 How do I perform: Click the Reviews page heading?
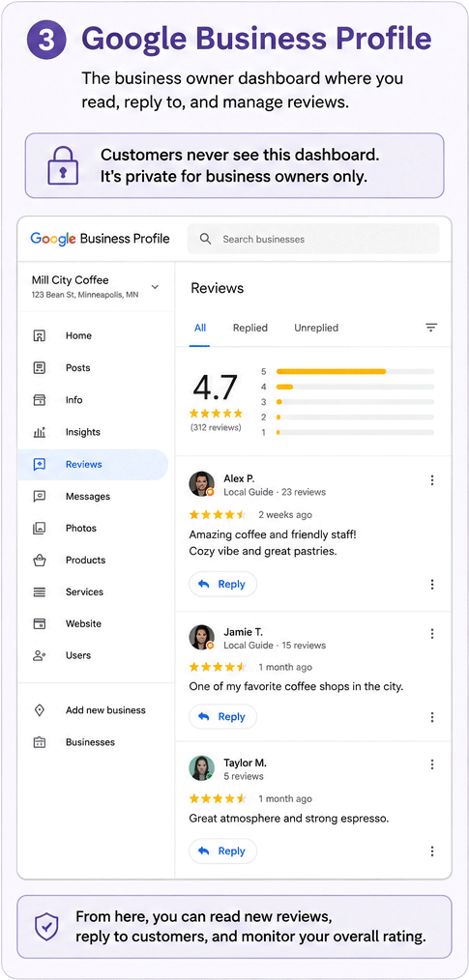pyautogui.click(x=217, y=288)
